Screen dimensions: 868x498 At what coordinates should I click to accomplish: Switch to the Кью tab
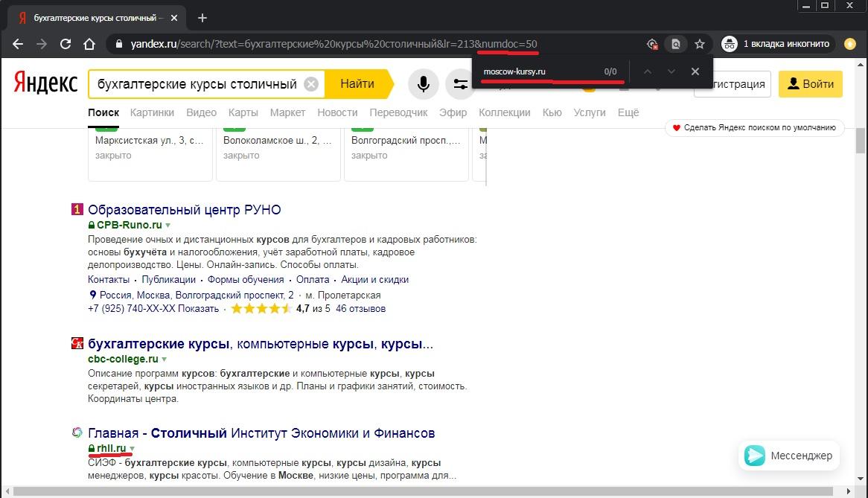tap(552, 112)
